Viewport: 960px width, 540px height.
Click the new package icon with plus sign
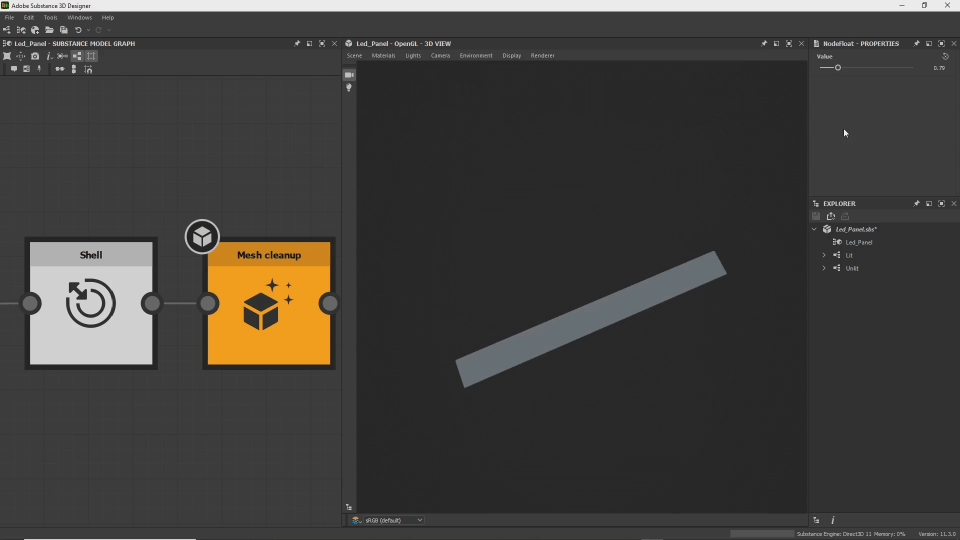pyautogui.click(x=35, y=30)
